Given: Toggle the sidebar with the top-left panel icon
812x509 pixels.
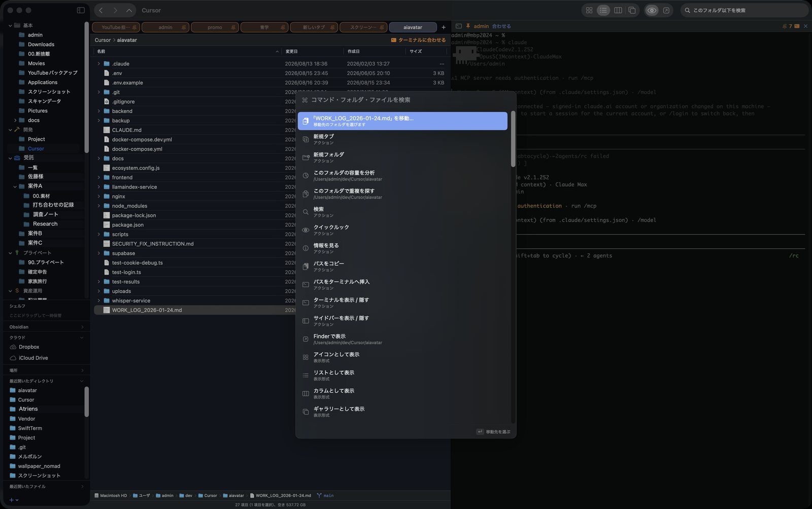Looking at the screenshot, I should [x=81, y=10].
